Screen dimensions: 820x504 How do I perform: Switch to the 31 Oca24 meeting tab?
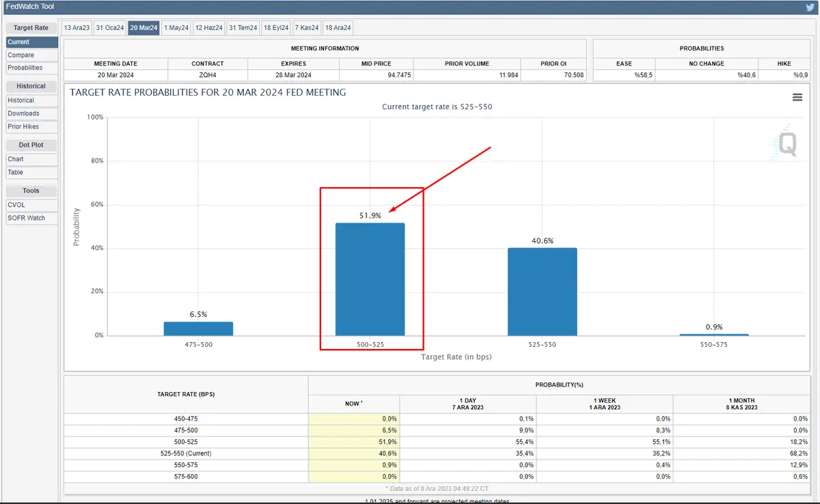coord(109,28)
